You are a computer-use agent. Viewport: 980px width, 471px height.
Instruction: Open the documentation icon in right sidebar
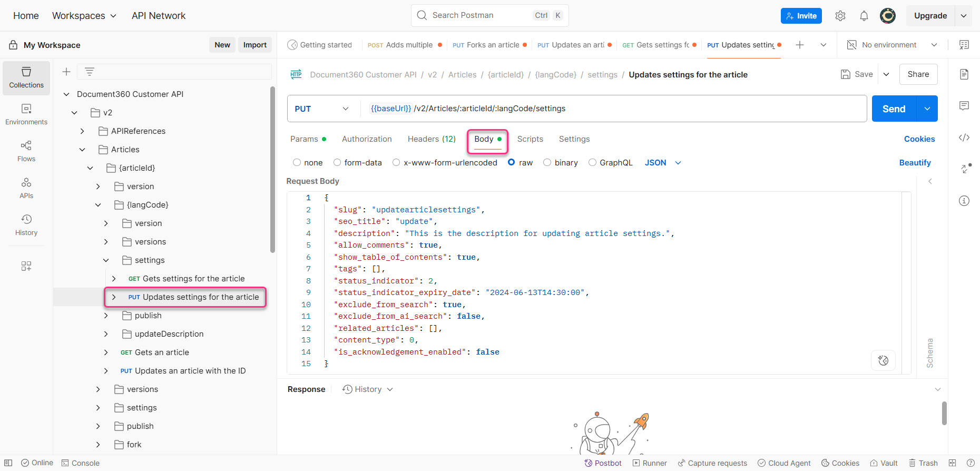tap(964, 74)
